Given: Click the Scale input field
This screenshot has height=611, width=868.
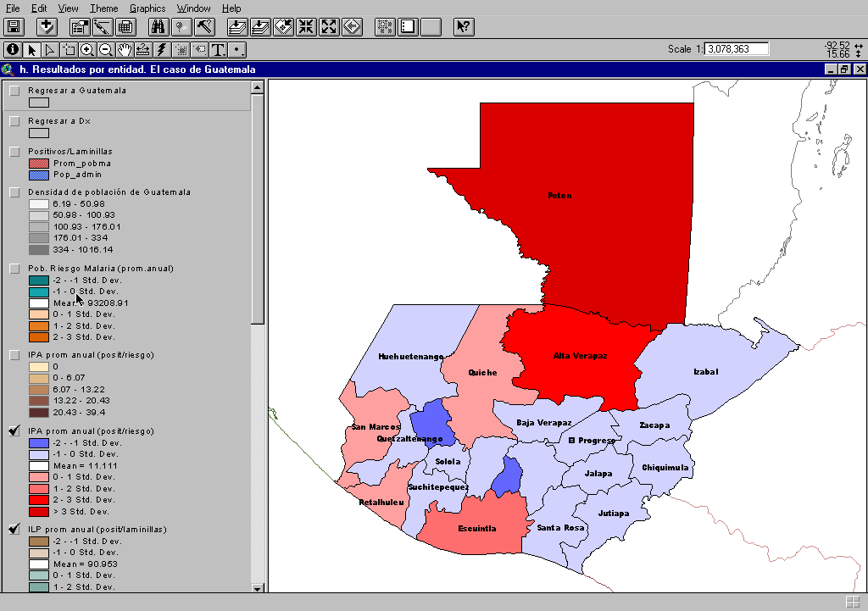Looking at the screenshot, I should click(x=737, y=49).
